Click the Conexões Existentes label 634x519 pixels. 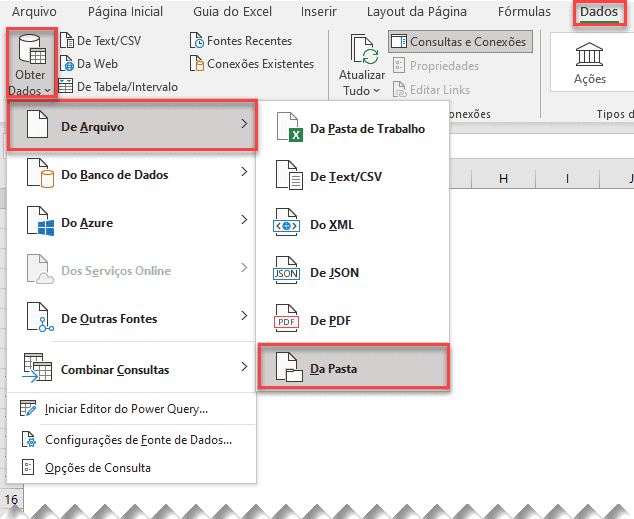(x=260, y=64)
